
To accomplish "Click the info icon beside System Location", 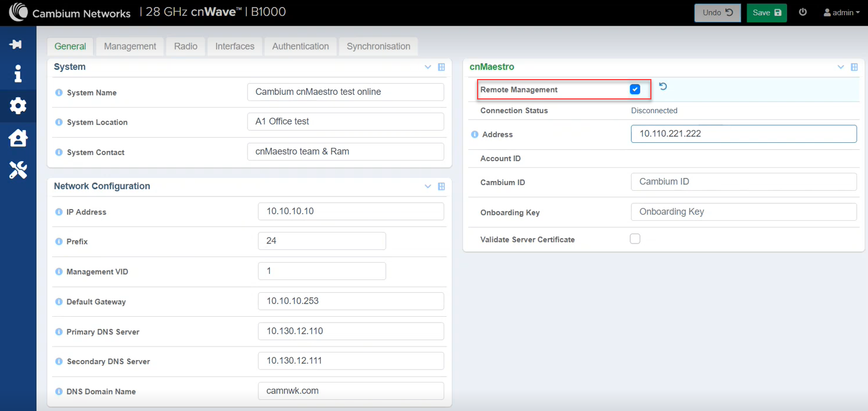I will click(59, 122).
